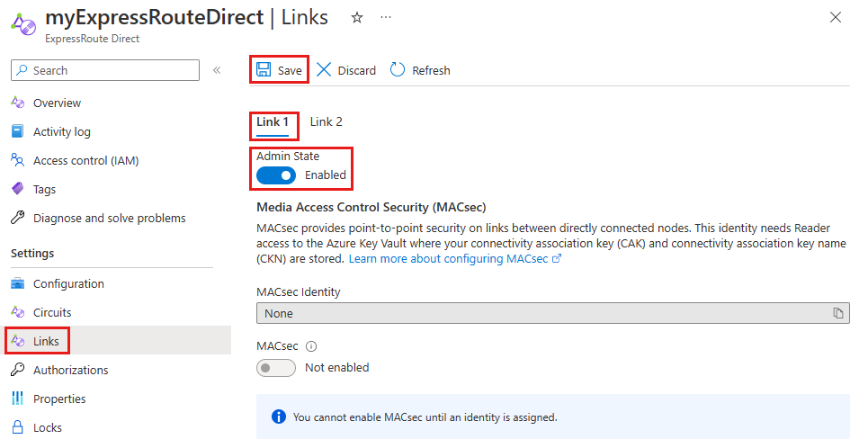This screenshot has height=448, width=868.
Task: Select the Link 1 tab
Action: click(273, 121)
